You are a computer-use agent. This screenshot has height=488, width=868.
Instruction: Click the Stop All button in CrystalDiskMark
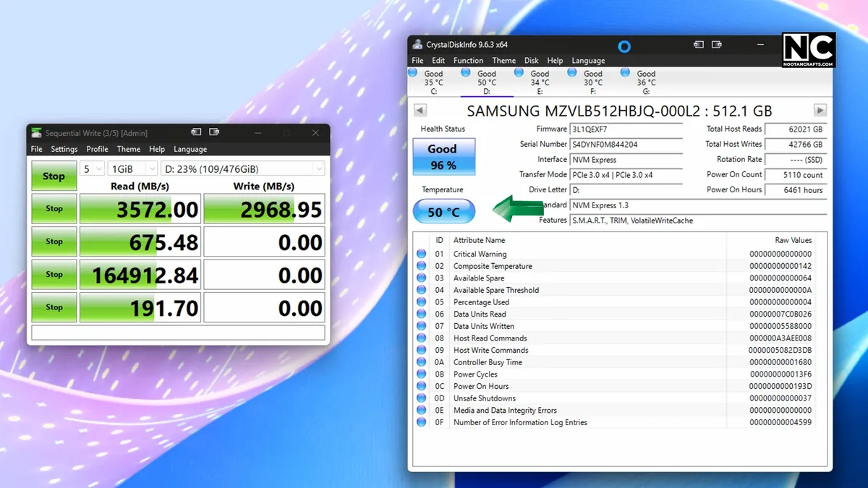coord(54,176)
